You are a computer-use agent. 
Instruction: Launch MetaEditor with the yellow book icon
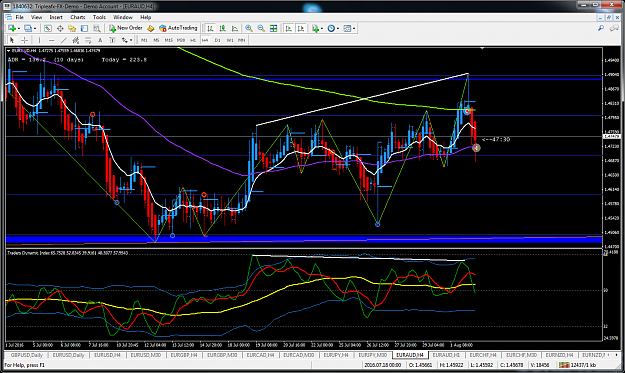(x=151, y=28)
